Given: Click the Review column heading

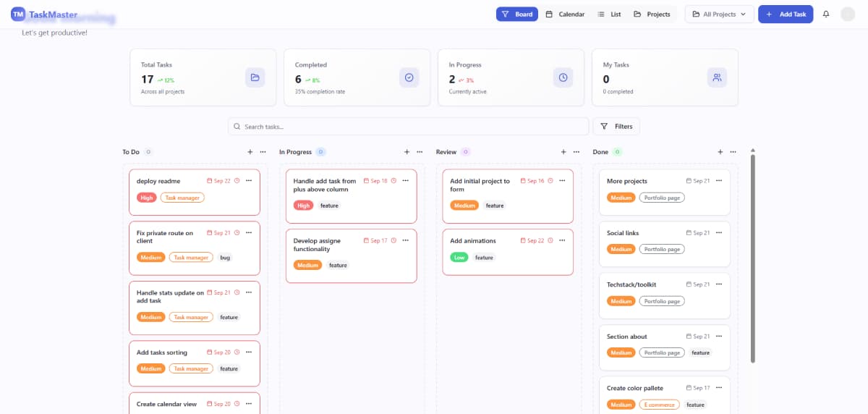Looking at the screenshot, I should tap(446, 152).
